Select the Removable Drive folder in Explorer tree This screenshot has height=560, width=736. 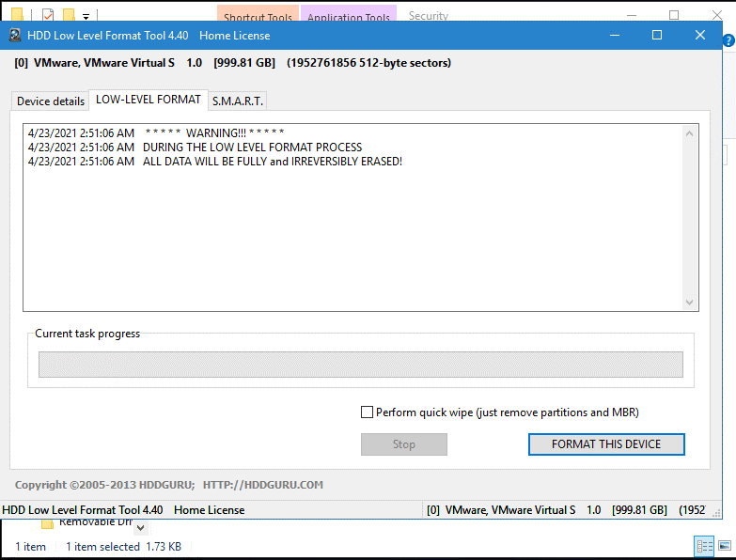pyautogui.click(x=86, y=522)
